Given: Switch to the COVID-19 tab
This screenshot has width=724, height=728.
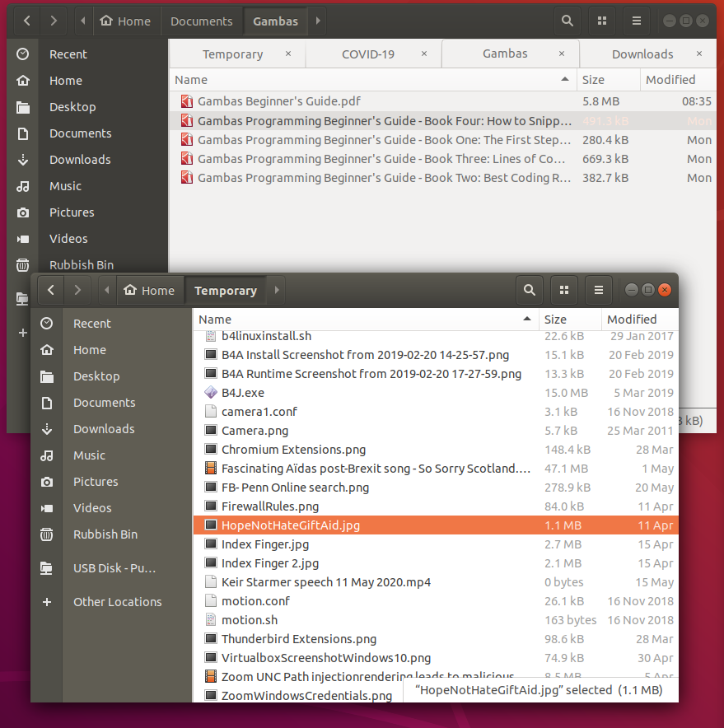Looking at the screenshot, I should click(x=368, y=54).
